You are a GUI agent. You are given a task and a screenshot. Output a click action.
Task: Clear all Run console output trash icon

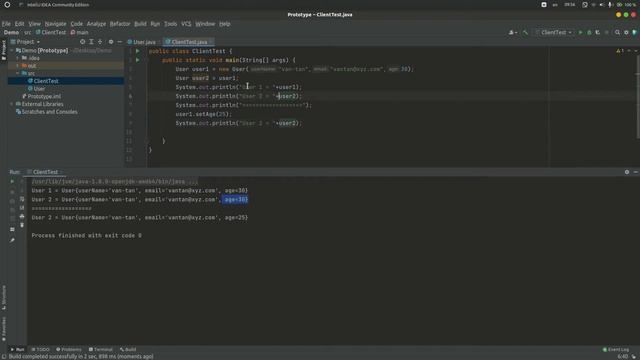(x=22, y=225)
